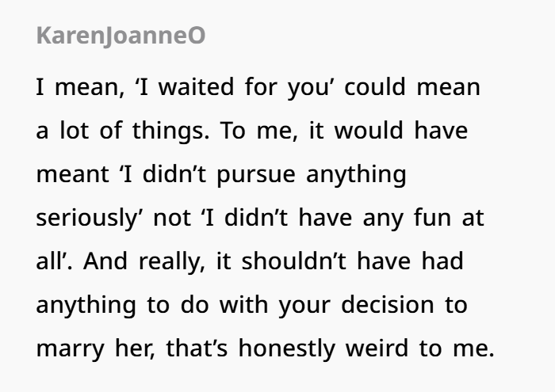Click the word 'would' in the second line

(369, 131)
